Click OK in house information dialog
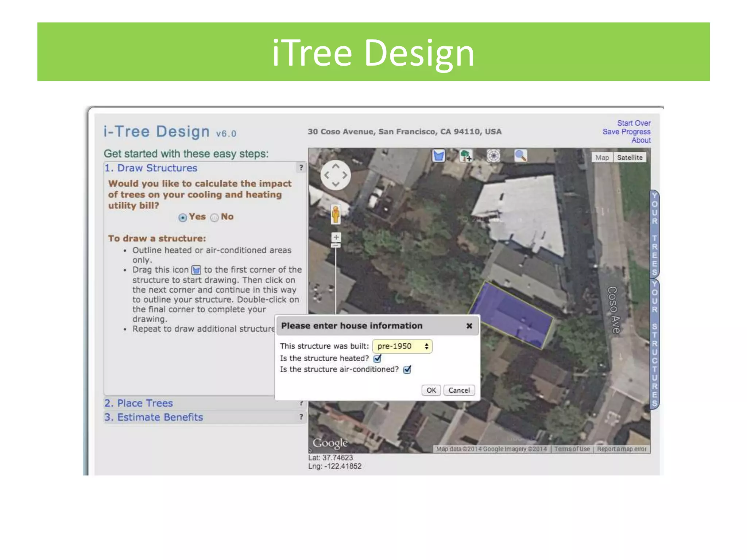The height and width of the screenshot is (560, 747). tap(431, 390)
